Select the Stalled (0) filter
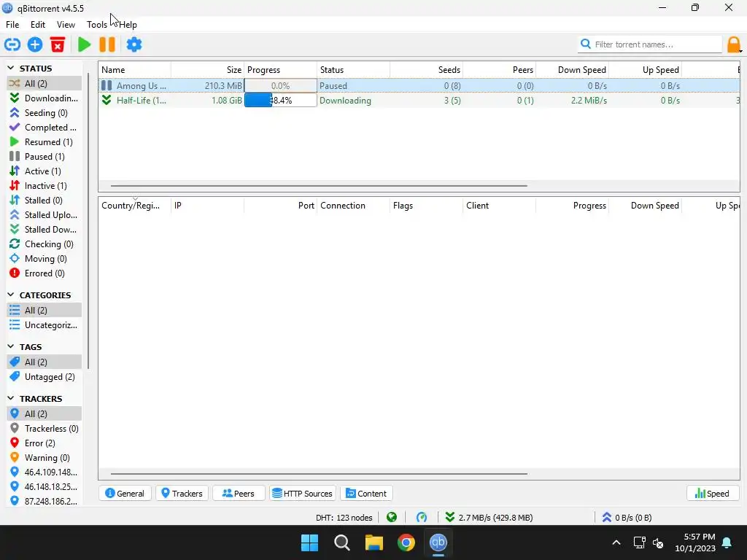The height and width of the screenshot is (560, 747). (44, 201)
